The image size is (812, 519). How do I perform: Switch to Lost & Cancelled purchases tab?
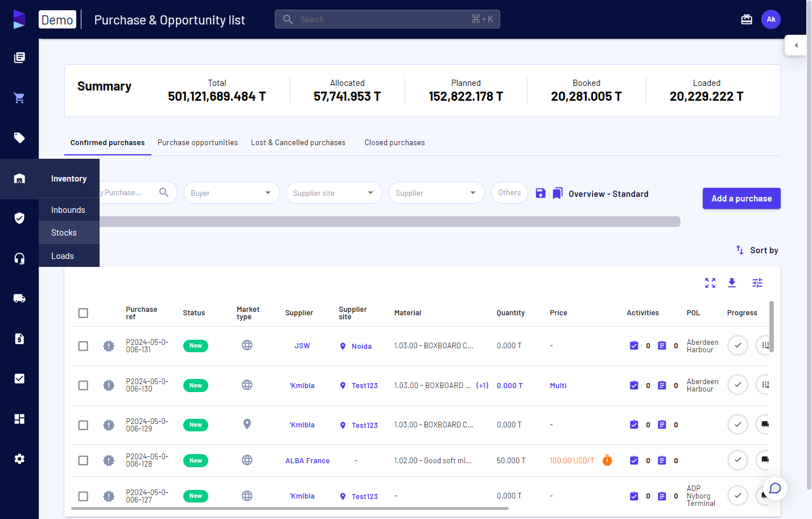click(298, 143)
